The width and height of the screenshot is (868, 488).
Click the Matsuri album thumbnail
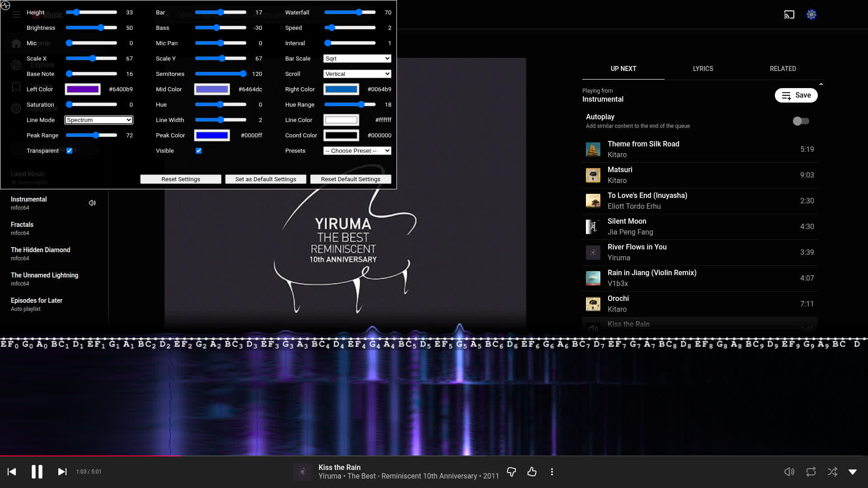point(593,175)
